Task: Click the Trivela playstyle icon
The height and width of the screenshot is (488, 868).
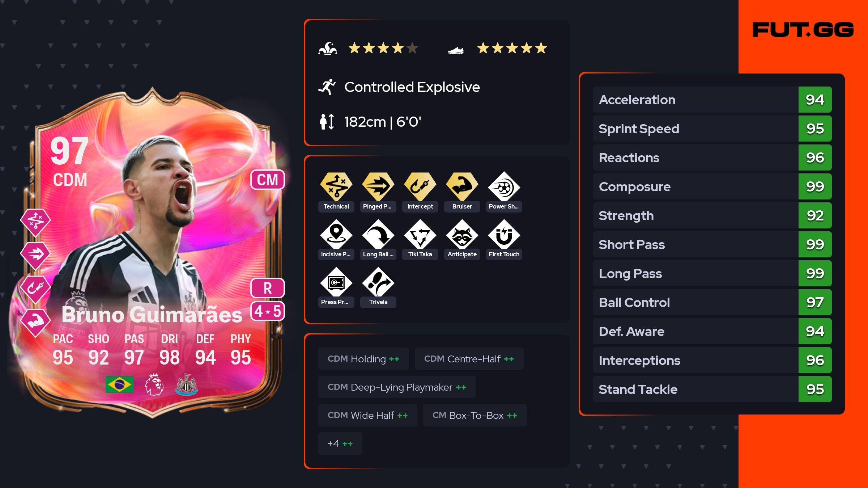Action: (x=378, y=282)
